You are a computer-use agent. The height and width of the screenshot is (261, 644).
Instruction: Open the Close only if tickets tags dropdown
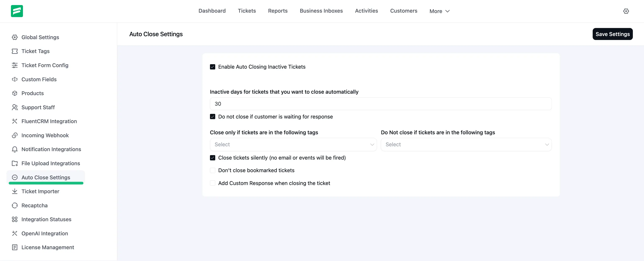coord(293,145)
